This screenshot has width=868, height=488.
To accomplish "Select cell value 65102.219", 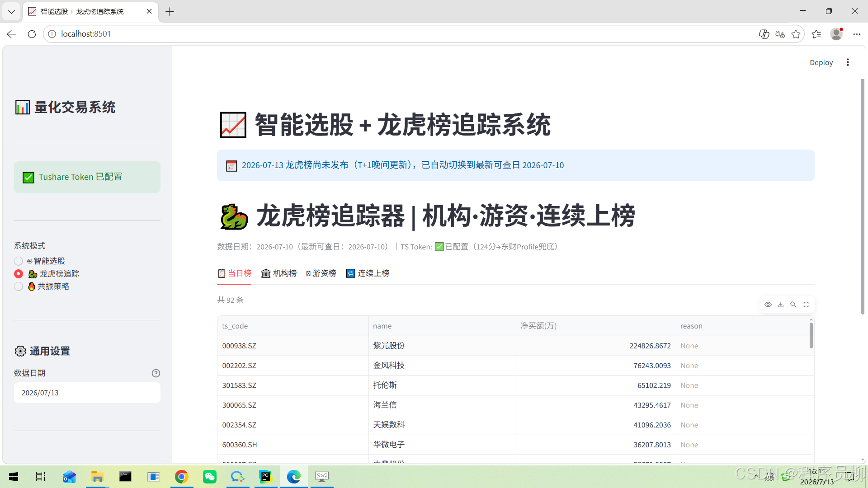I will [596, 385].
